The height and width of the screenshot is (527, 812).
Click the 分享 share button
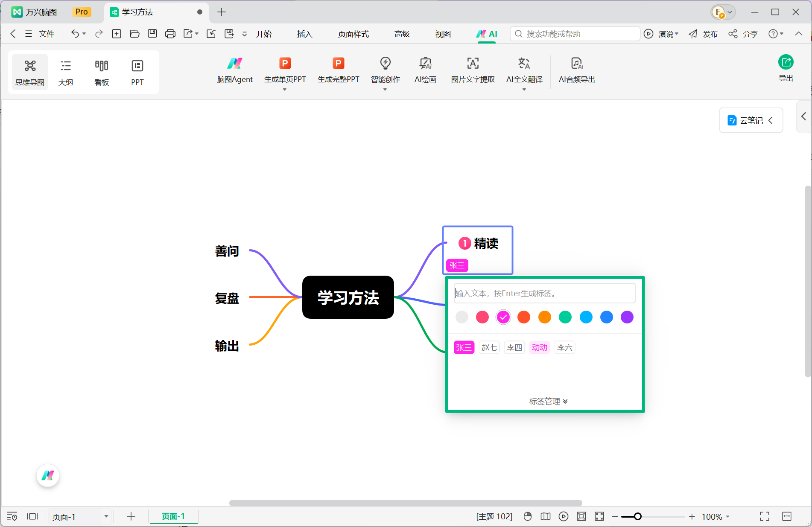(x=743, y=34)
